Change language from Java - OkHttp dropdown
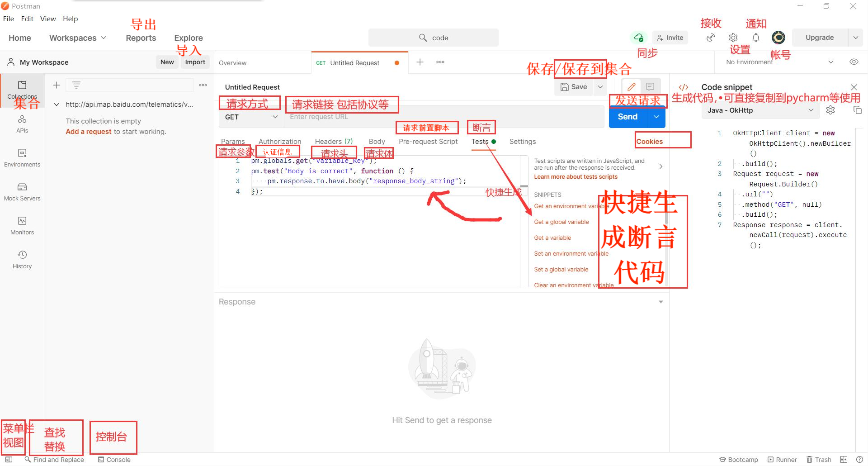868x466 pixels. (760, 110)
